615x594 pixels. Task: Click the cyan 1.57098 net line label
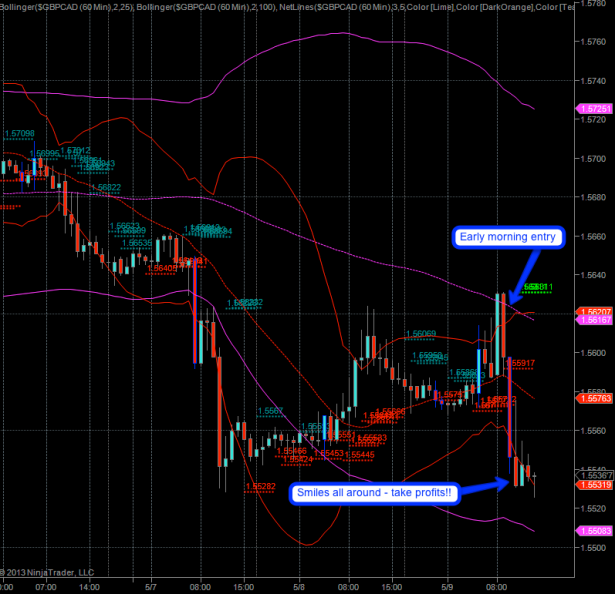tap(20, 133)
